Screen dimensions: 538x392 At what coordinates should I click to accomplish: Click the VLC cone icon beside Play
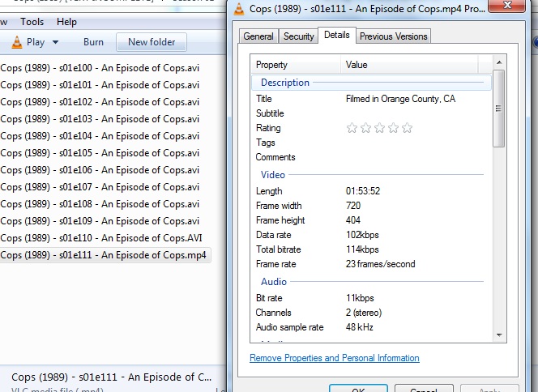coord(16,42)
